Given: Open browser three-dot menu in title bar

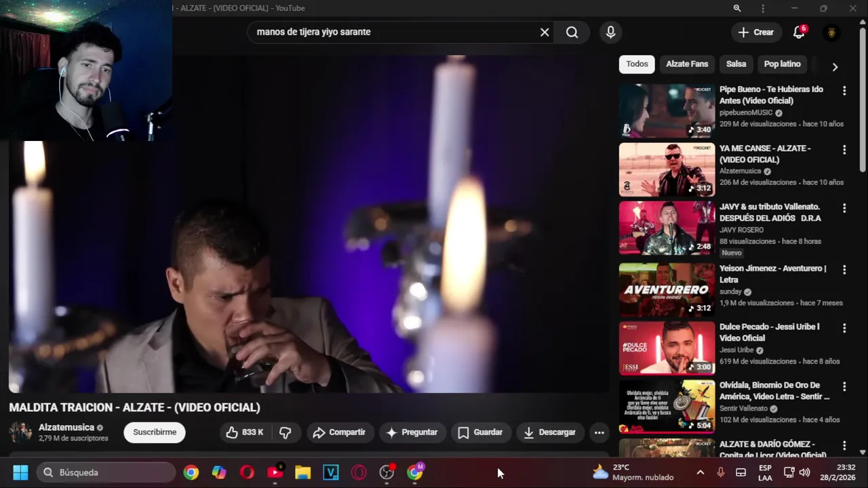Looking at the screenshot, I should click(x=763, y=8).
